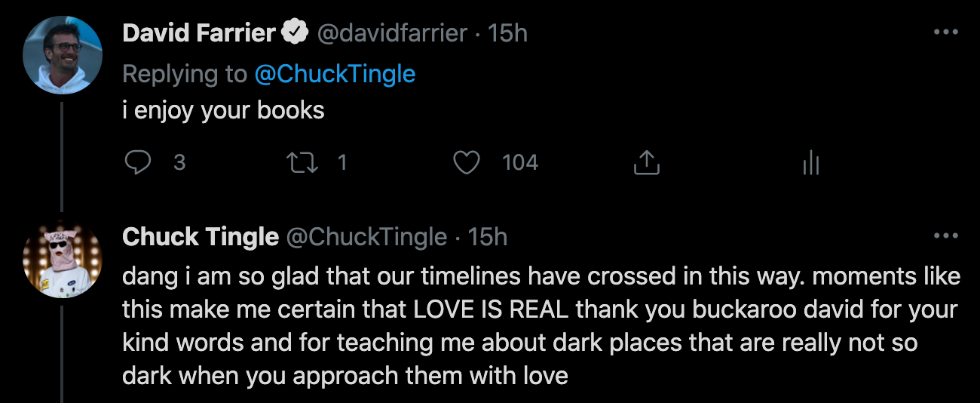Open the share options icon on David's tweet

click(x=646, y=162)
